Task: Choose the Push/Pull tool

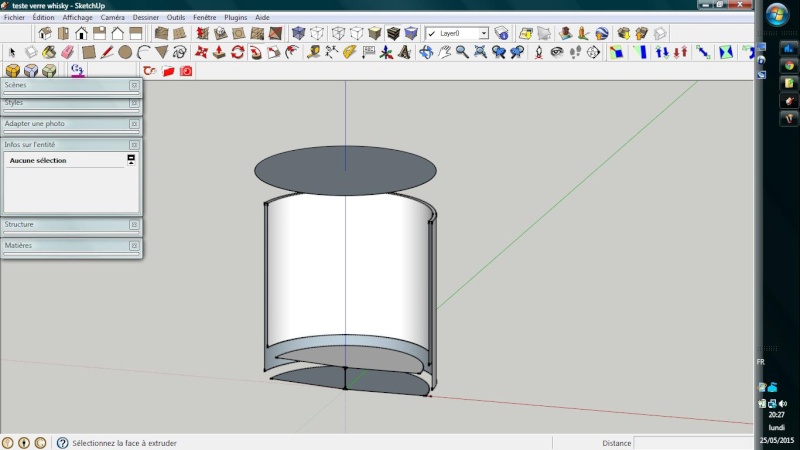Action: (219, 52)
